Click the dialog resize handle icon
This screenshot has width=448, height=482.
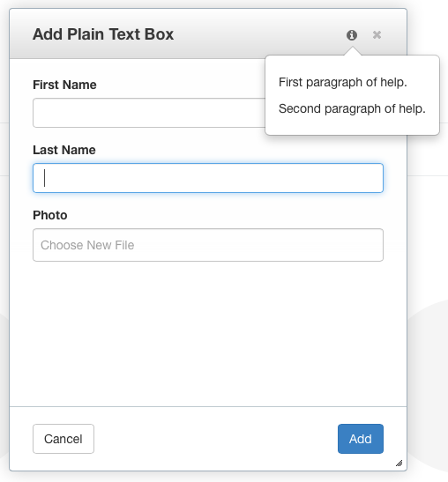(399, 463)
